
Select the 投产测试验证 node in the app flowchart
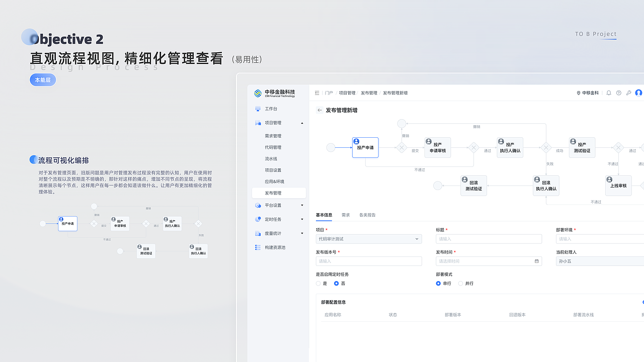click(x=582, y=147)
